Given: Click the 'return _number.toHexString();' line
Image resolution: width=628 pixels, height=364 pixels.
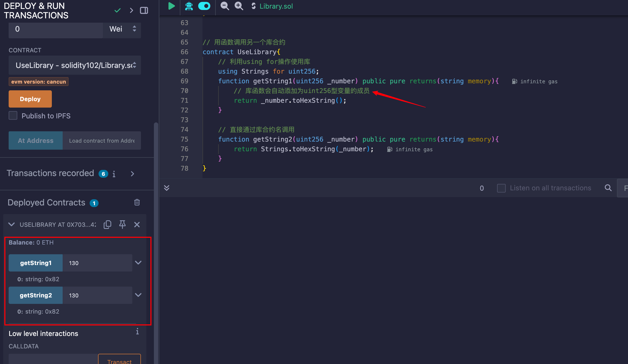Looking at the screenshot, I should pos(290,100).
